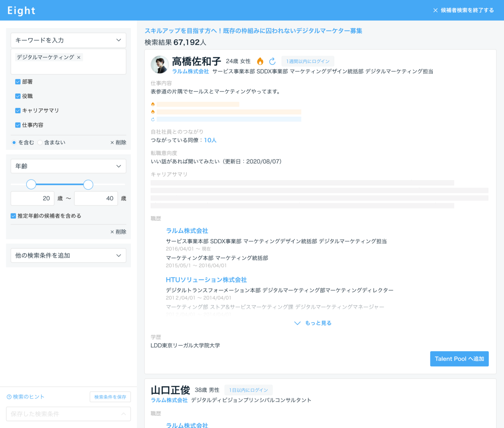Click the left handle of the age range slider
Image resolution: width=504 pixels, height=428 pixels.
click(31, 184)
